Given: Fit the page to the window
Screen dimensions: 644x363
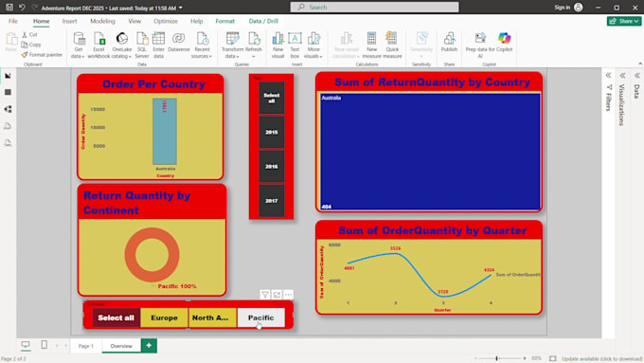Looking at the screenshot, I should (x=553, y=358).
